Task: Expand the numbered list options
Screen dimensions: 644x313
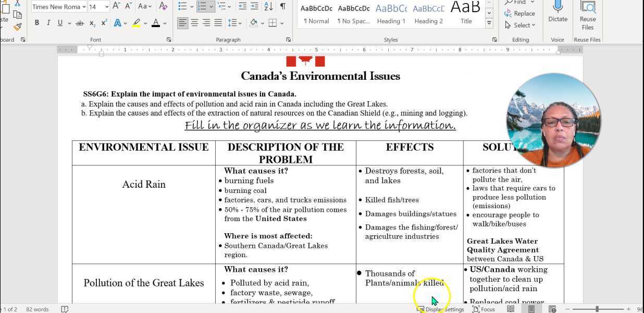Action: [x=210, y=6]
